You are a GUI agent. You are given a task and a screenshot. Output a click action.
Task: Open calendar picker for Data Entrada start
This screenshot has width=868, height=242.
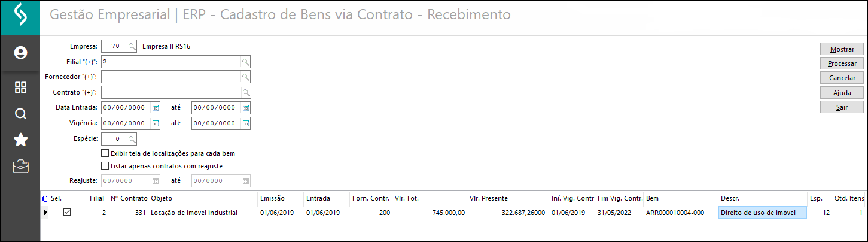click(x=156, y=108)
